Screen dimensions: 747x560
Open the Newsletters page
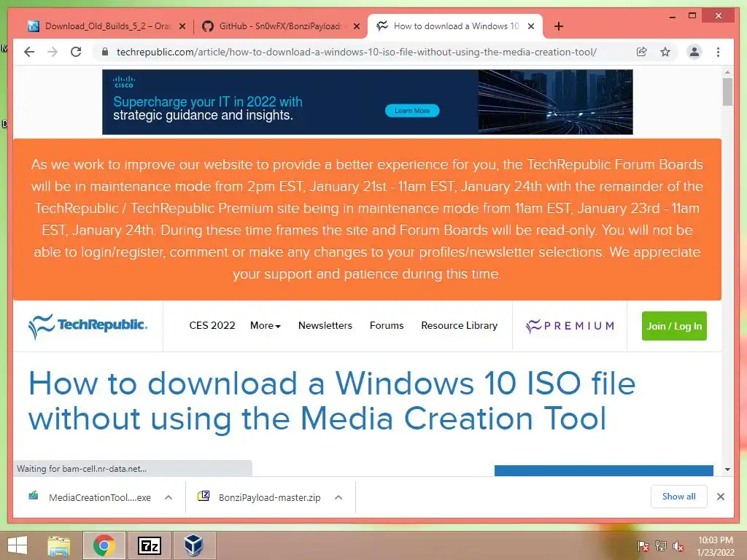tap(325, 326)
